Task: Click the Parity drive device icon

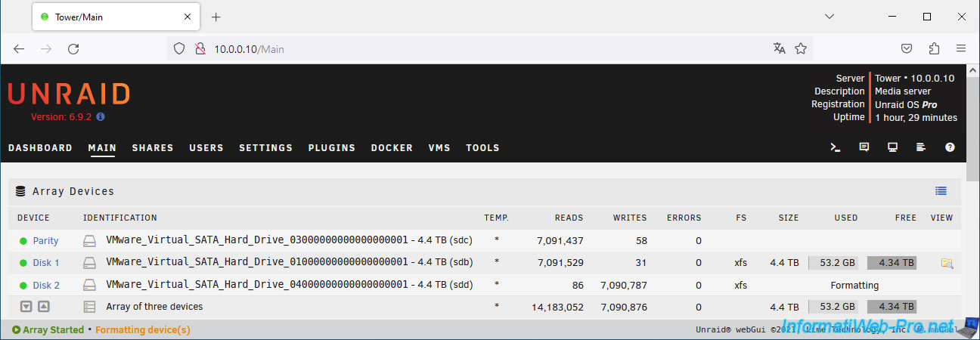Action: pyautogui.click(x=90, y=241)
